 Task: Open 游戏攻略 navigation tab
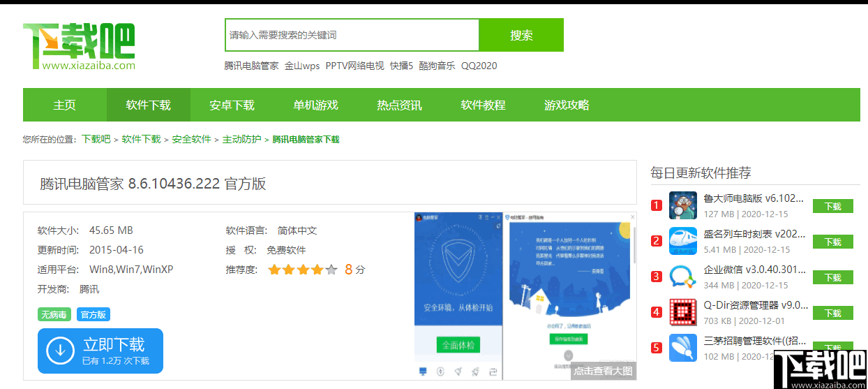coord(567,105)
